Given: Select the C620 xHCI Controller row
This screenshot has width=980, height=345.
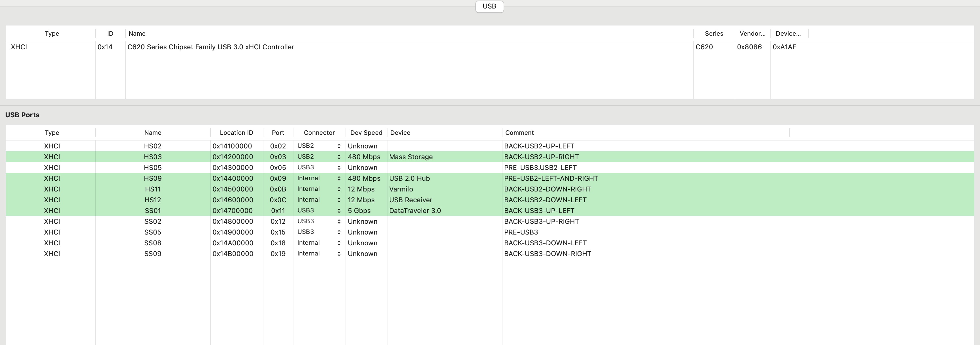Looking at the screenshot, I should coord(210,47).
